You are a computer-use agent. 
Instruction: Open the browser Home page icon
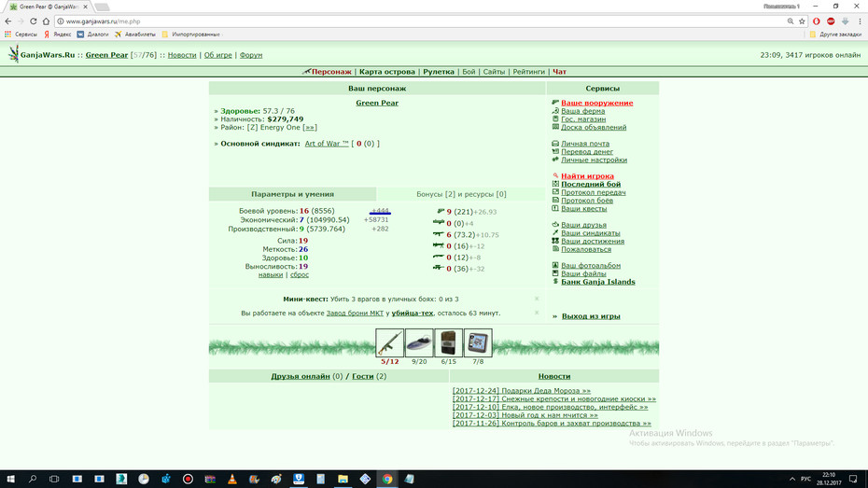(x=46, y=21)
